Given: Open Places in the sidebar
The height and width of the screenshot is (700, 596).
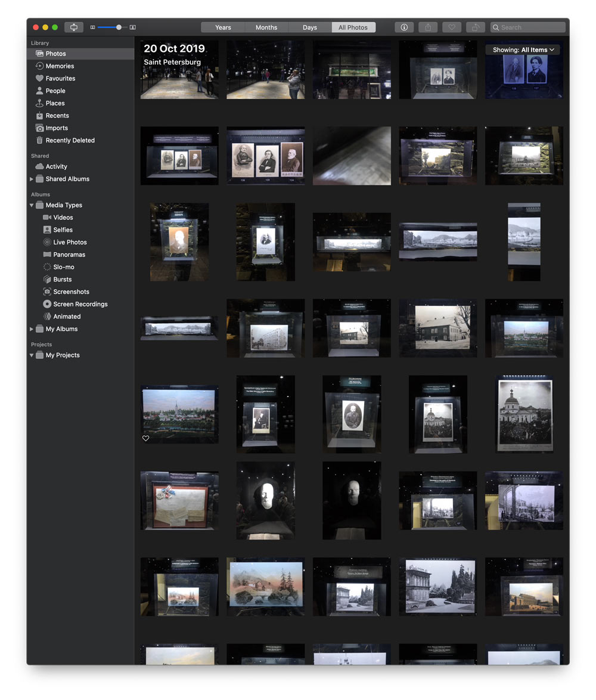Looking at the screenshot, I should click(x=55, y=103).
